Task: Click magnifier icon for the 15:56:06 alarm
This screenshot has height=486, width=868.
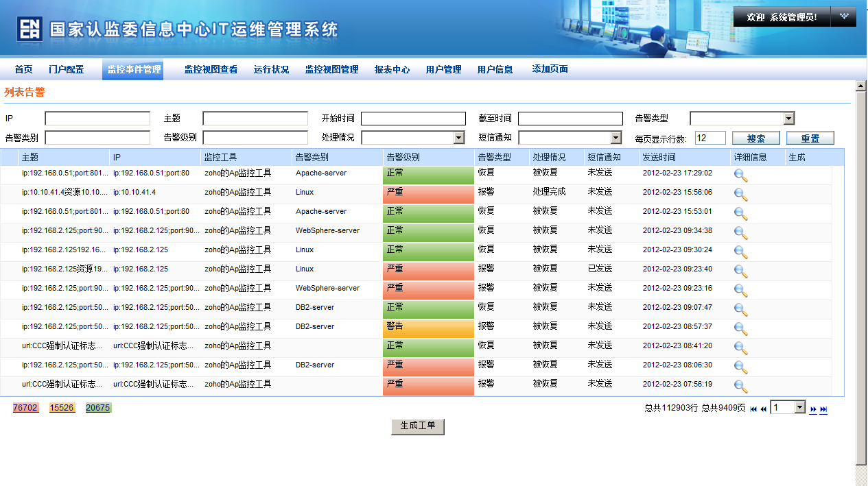Action: pyautogui.click(x=740, y=195)
